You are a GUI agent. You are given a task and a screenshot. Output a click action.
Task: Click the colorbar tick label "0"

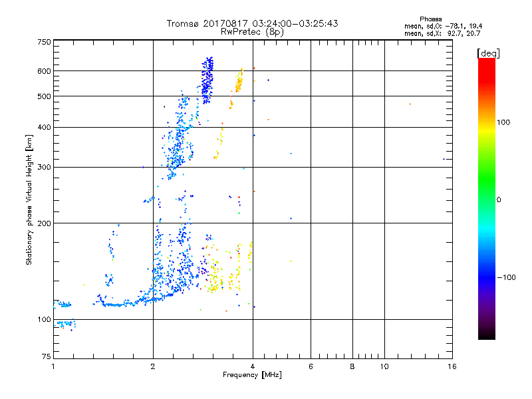[x=499, y=200]
